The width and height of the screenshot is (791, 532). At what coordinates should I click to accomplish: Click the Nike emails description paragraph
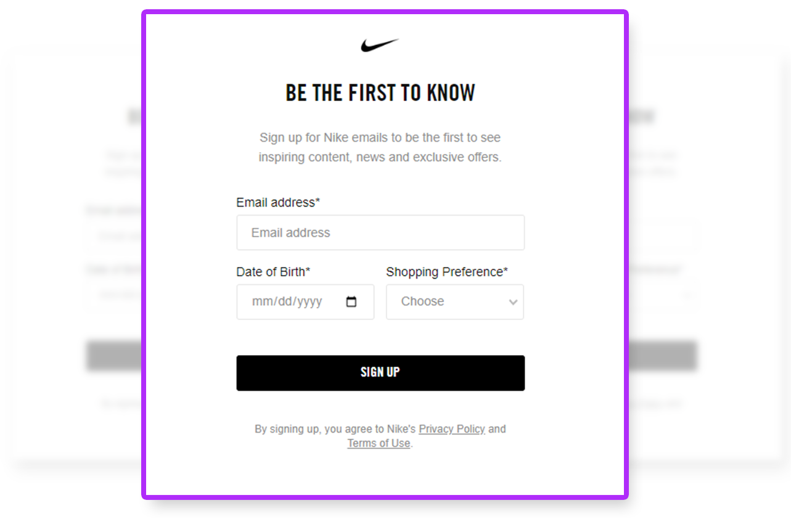(380, 147)
